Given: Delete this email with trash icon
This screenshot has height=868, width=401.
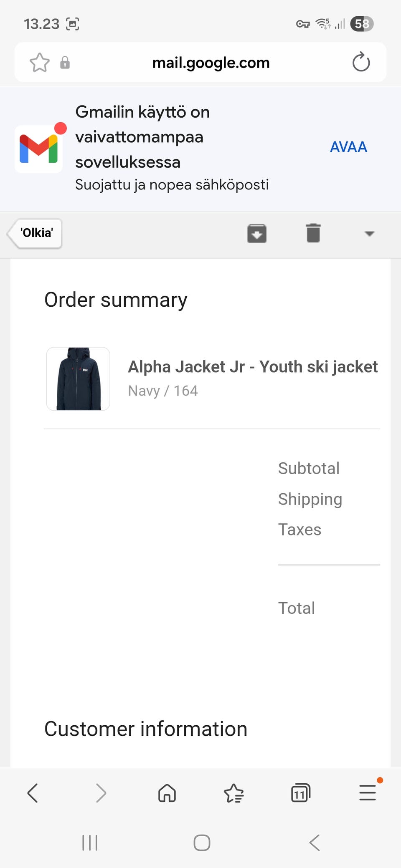Looking at the screenshot, I should (313, 233).
